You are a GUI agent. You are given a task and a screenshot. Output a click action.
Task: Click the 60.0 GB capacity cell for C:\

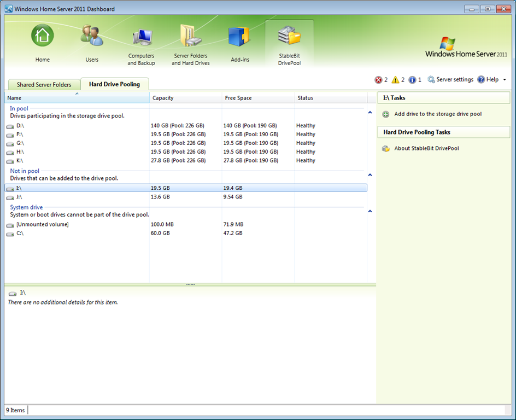coord(160,233)
